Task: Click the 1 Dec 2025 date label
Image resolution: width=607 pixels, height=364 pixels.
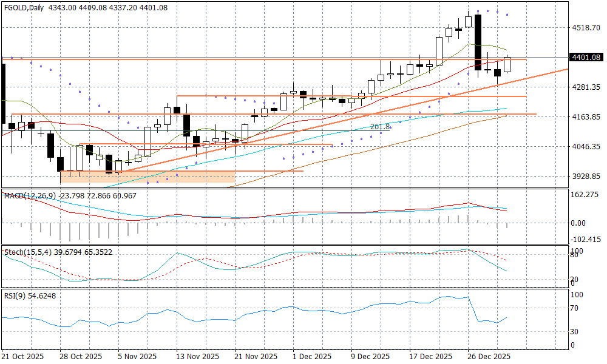Action: coord(313,356)
